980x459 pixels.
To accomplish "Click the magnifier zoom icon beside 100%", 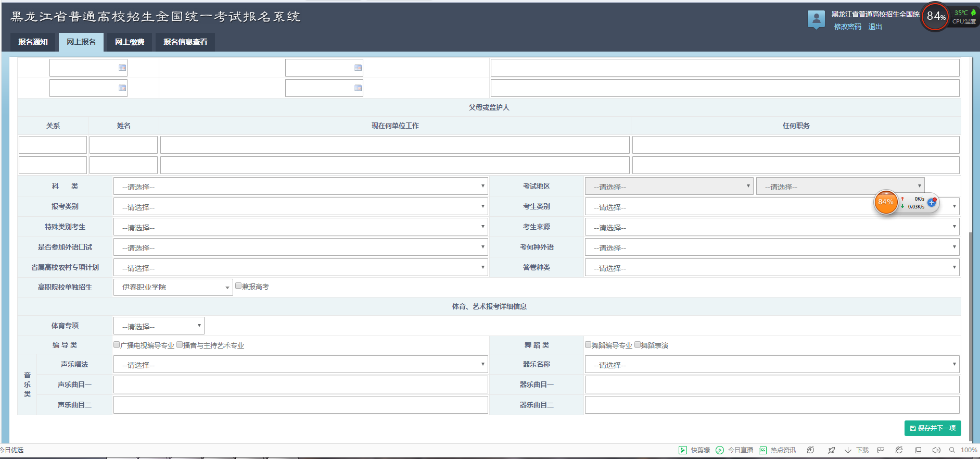I will click(952, 450).
